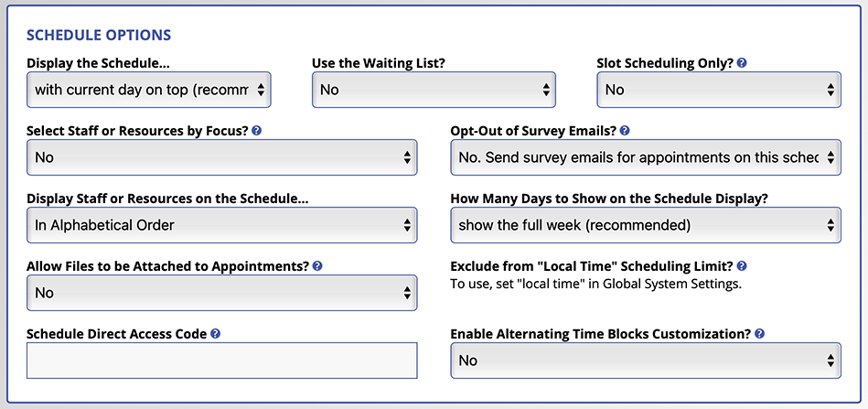Expand Select Staff or Resources by Focus dropdown
Screen dimensions: 868x409
coord(222,157)
